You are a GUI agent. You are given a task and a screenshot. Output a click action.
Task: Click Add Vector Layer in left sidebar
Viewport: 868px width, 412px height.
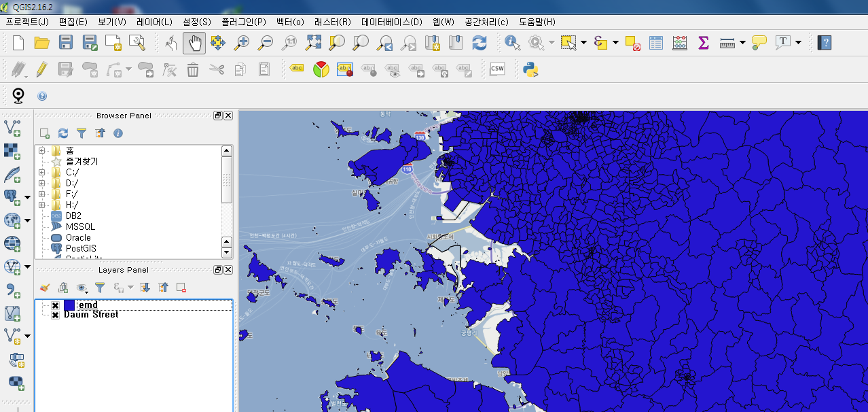click(12, 127)
